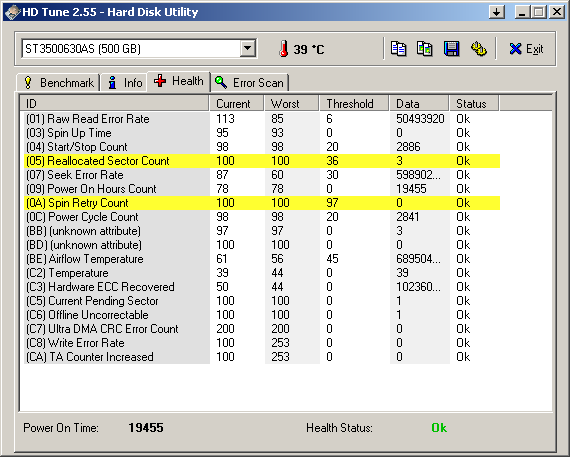Select the TA Counter Increased row

tap(262, 357)
